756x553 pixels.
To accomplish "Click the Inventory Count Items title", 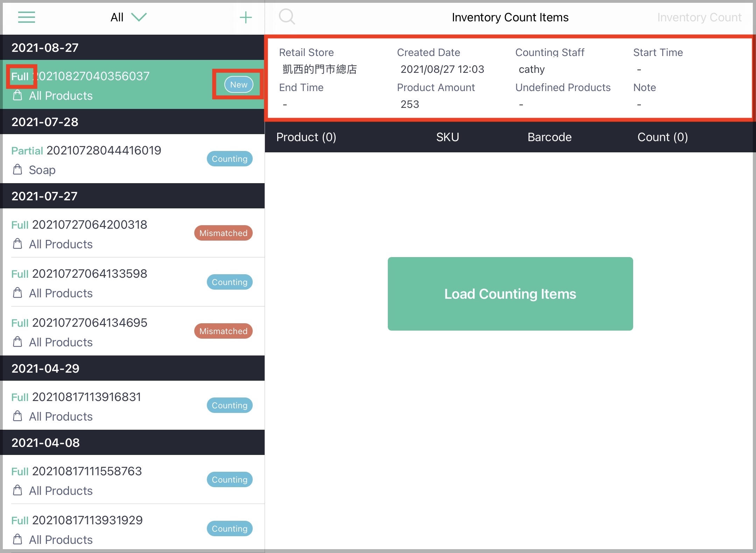I will [x=510, y=17].
